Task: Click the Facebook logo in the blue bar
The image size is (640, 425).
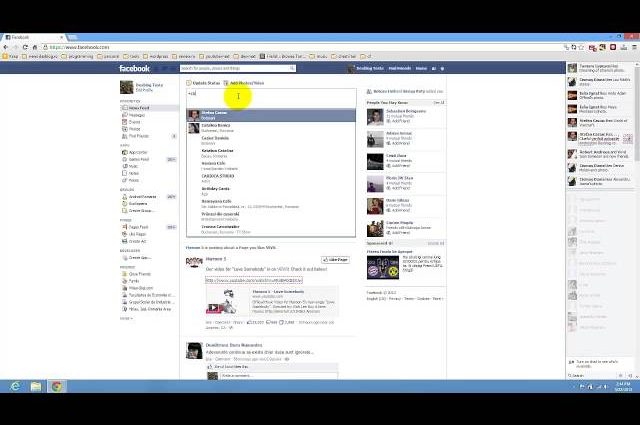Action: tap(134, 69)
